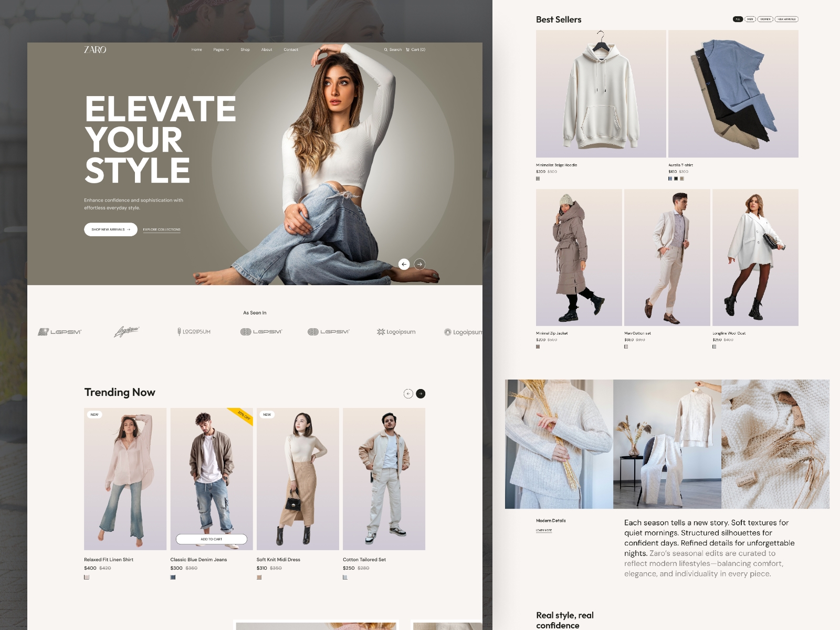Go to the About menu item
Image resolution: width=840 pixels, height=630 pixels.
coord(267,50)
